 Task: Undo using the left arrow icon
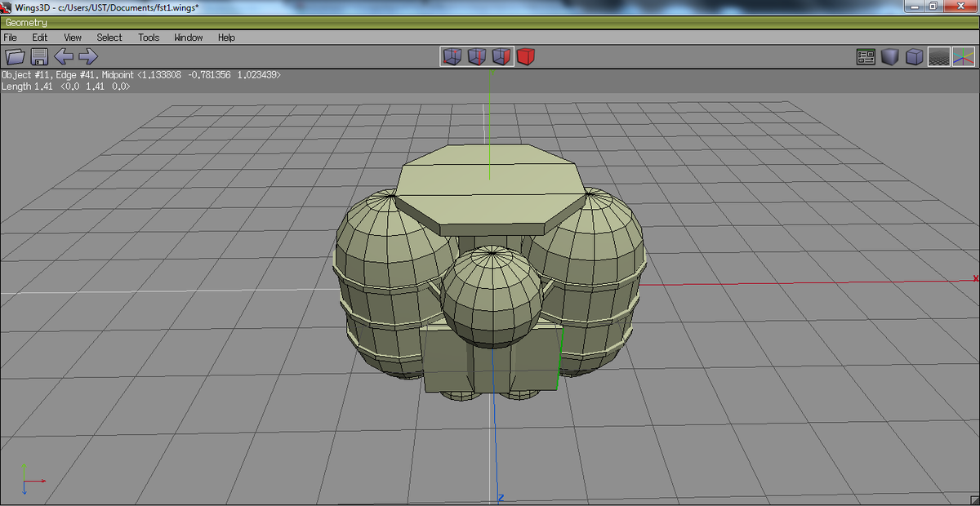point(64,56)
